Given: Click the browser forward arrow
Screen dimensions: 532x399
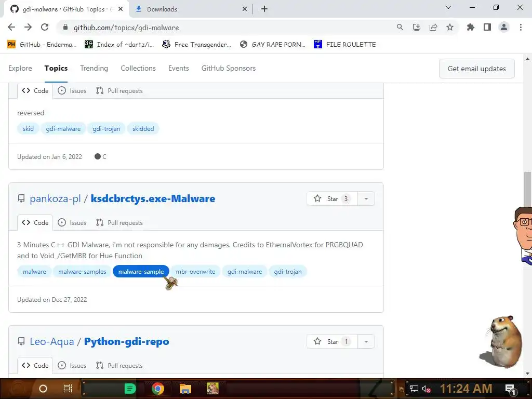Looking at the screenshot, I should (x=28, y=27).
